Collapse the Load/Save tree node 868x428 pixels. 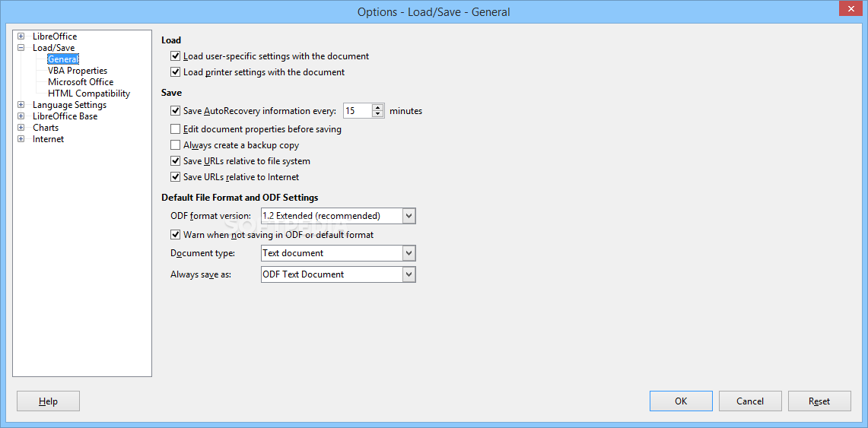[x=21, y=48]
